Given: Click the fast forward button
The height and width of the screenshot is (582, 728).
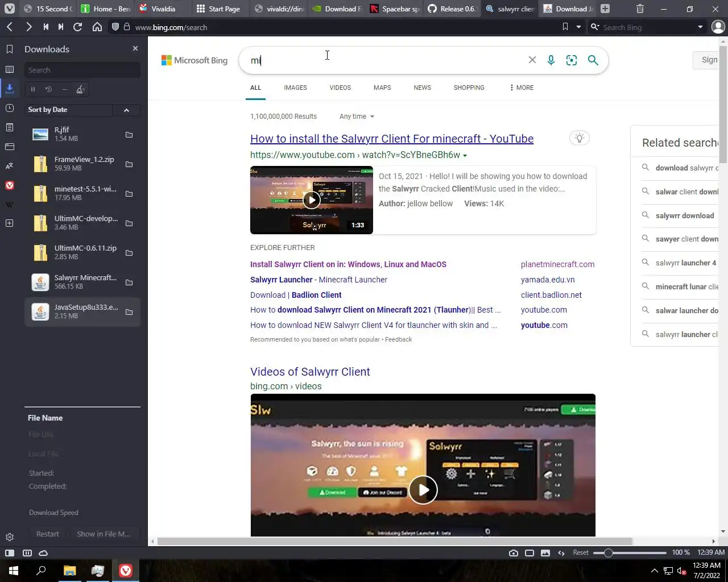Looking at the screenshot, I should 61,27.
